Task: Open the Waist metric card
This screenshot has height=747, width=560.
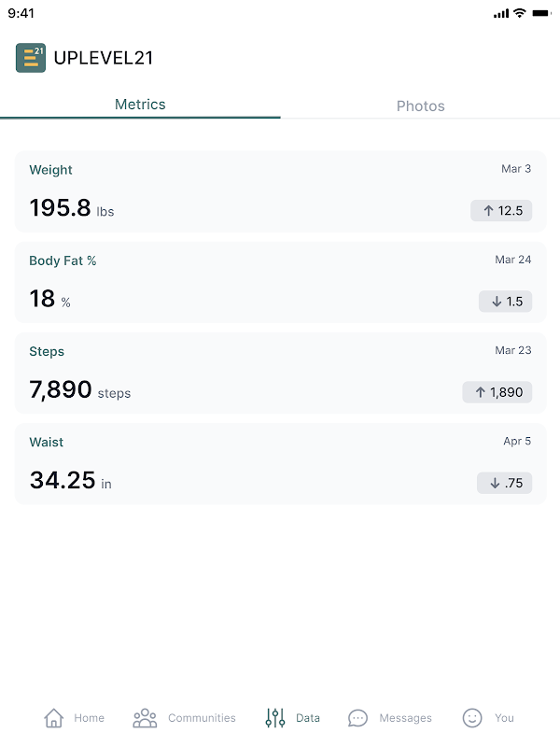Action: pyautogui.click(x=280, y=463)
